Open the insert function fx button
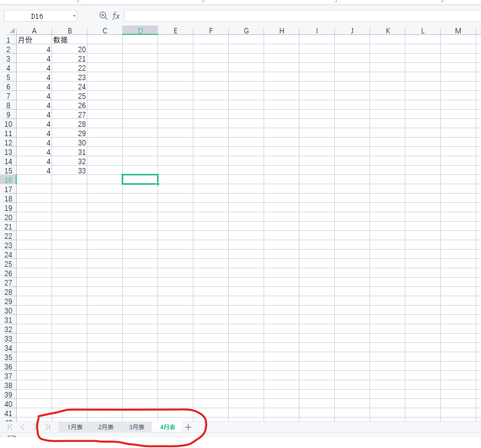Image resolution: width=481 pixels, height=448 pixels. click(x=116, y=16)
